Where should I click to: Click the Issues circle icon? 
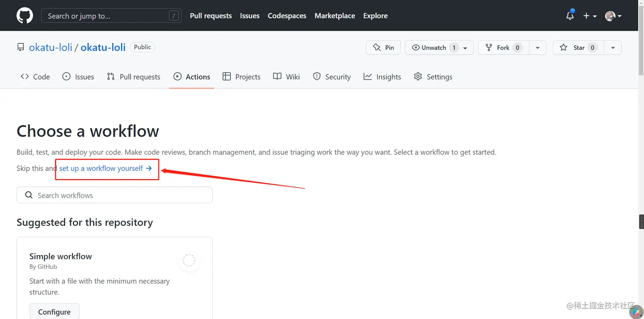point(66,77)
